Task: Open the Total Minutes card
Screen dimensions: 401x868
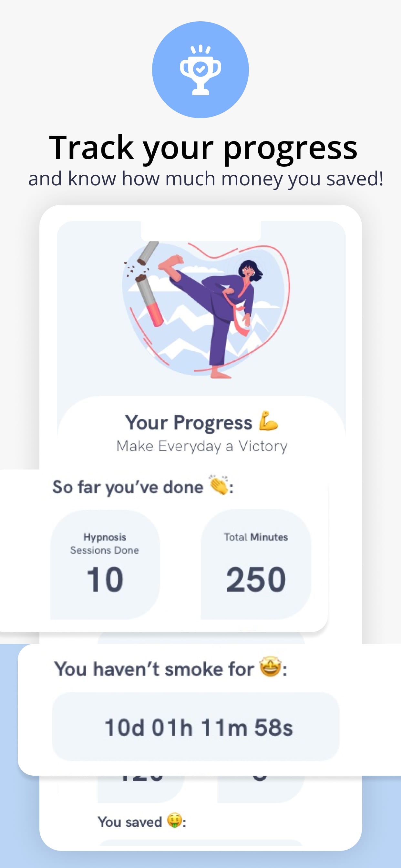Action: coord(256,564)
